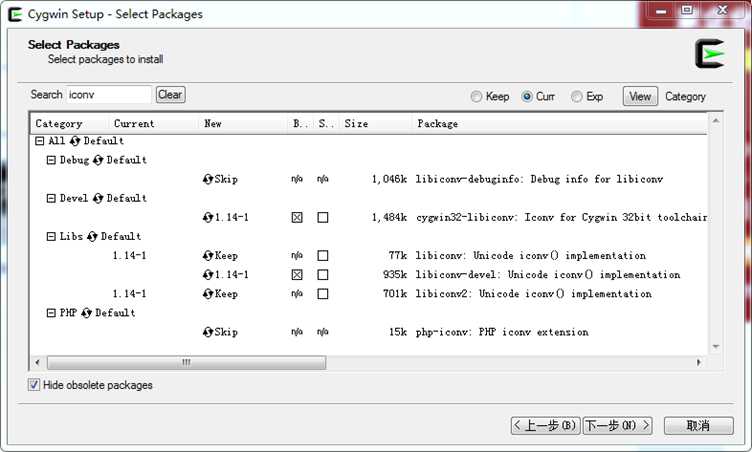
Task: Cycle version icon for cygwin32-libiconv
Action: click(208, 217)
